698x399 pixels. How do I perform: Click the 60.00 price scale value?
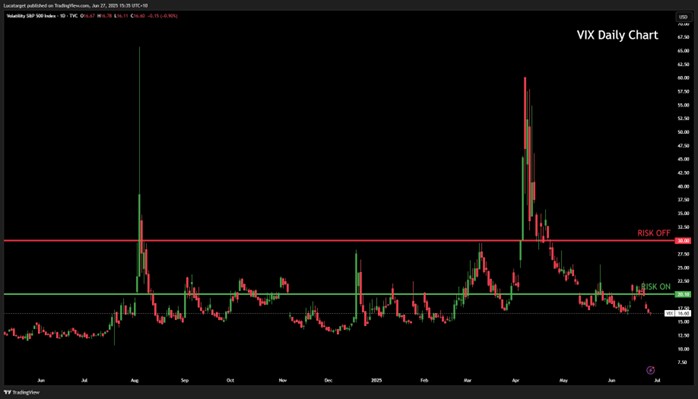tap(683, 78)
